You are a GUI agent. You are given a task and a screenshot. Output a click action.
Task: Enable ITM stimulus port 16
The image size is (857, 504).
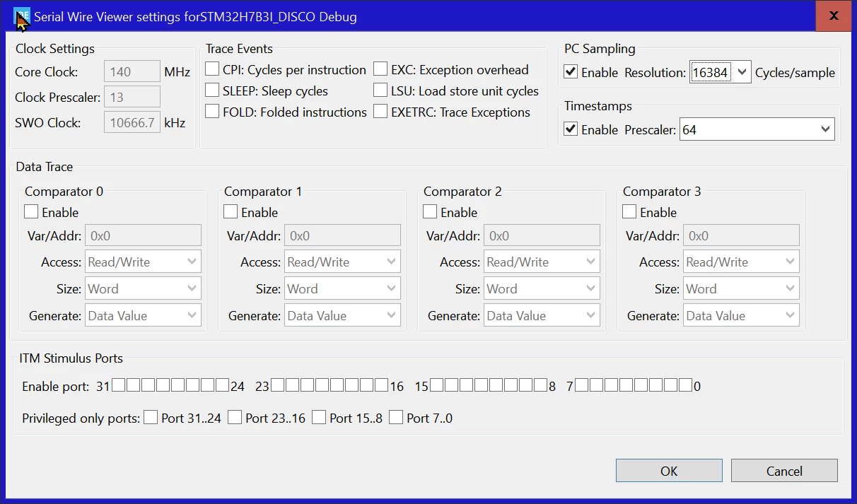tap(382, 385)
